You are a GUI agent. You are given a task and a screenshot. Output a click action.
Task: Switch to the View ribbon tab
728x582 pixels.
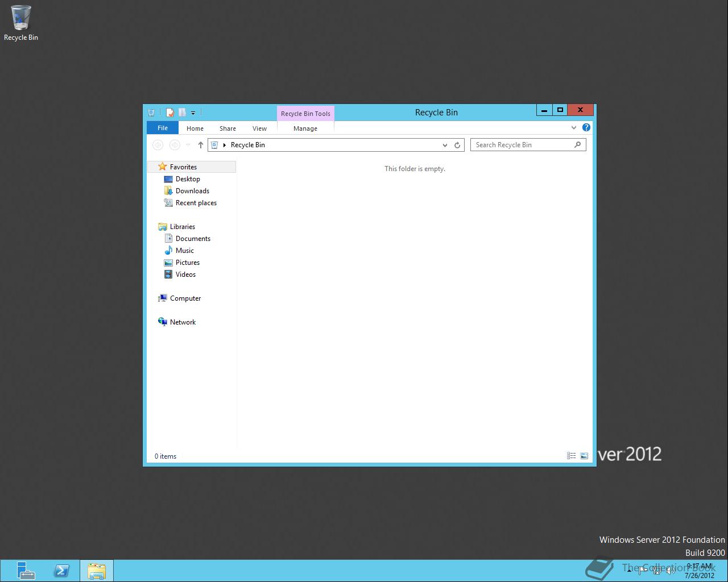(x=259, y=128)
